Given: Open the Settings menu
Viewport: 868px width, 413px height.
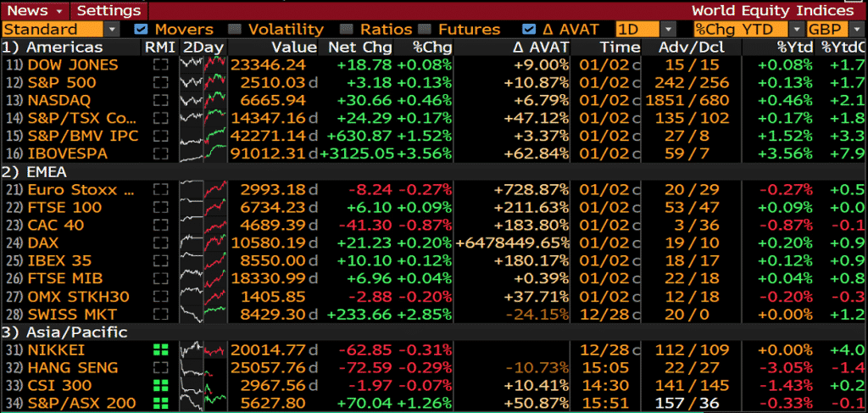Looking at the screenshot, I should point(108,10).
